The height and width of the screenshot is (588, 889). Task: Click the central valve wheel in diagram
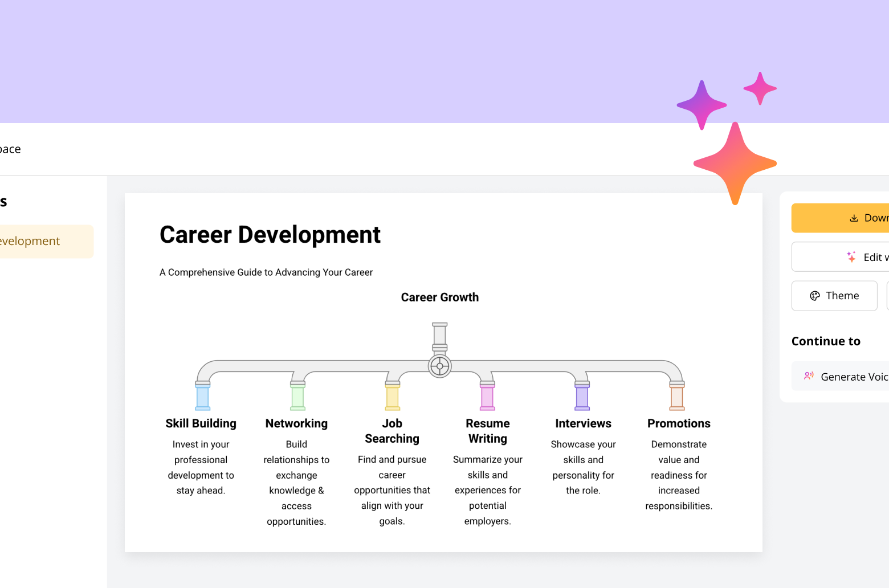pyautogui.click(x=439, y=366)
